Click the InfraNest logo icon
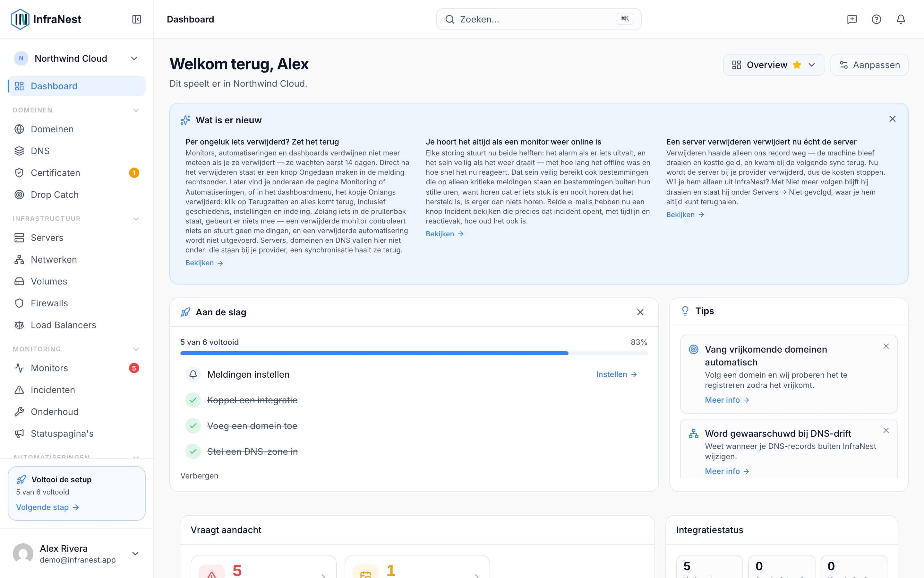The width and height of the screenshot is (924, 578). (20, 19)
